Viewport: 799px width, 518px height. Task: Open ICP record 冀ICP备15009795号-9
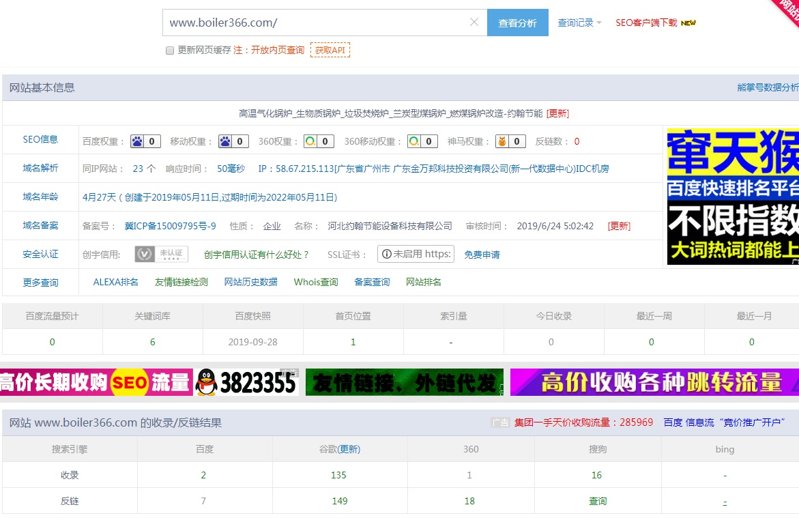pos(170,226)
